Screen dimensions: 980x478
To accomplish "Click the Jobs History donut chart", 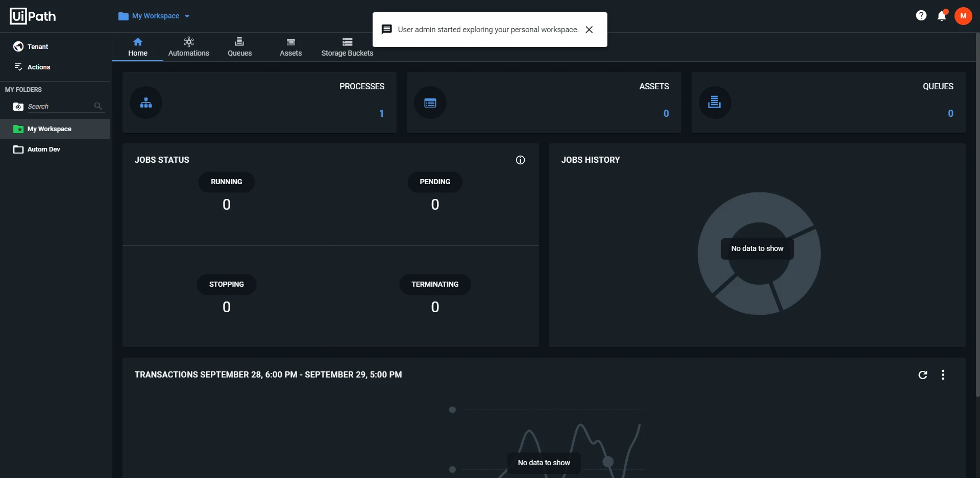I will coord(759,253).
